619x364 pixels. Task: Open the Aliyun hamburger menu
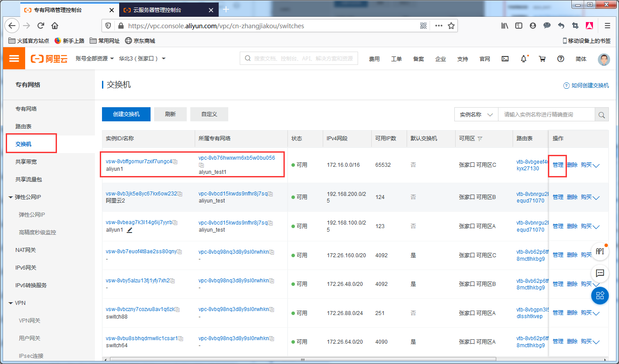[x=14, y=59]
